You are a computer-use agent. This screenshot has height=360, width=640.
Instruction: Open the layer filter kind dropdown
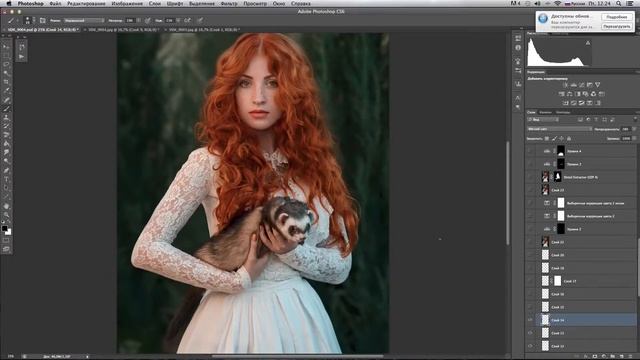point(543,120)
